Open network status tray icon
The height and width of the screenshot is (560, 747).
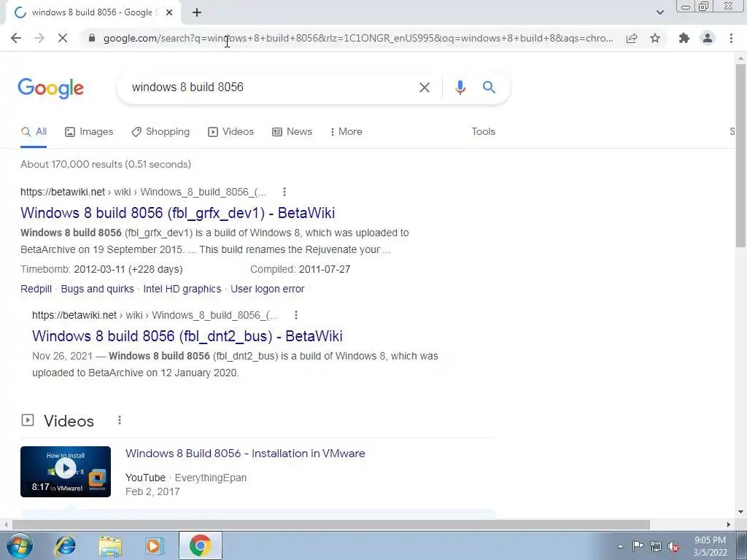pyautogui.click(x=656, y=546)
